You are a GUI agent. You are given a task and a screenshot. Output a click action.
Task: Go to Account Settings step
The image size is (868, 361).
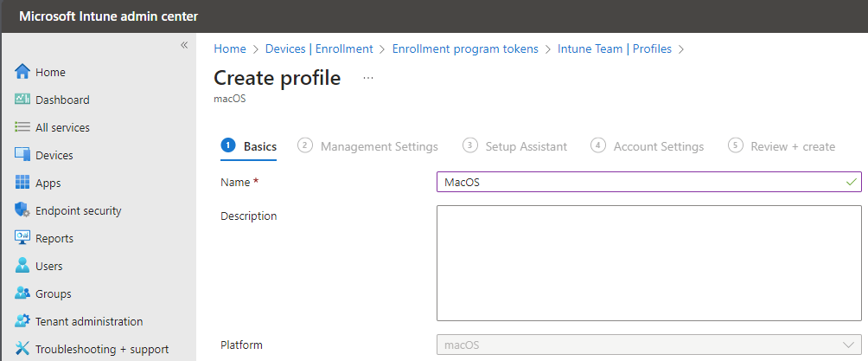tap(648, 146)
